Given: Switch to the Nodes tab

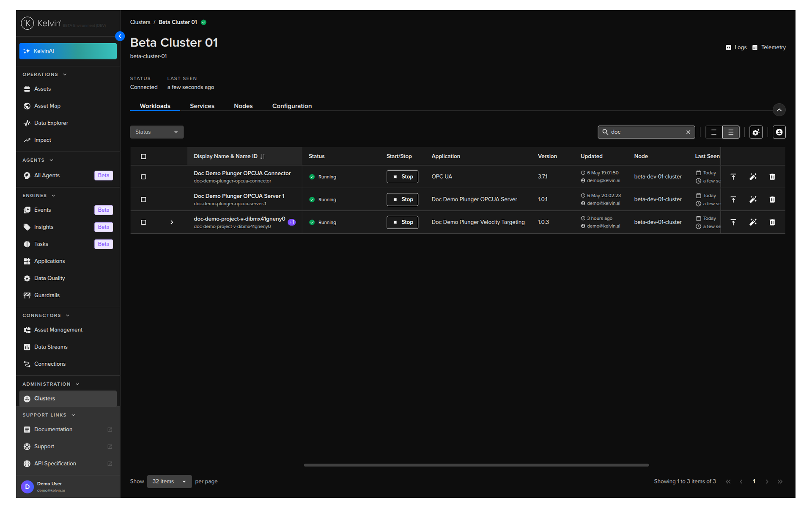Looking at the screenshot, I should 243,106.
